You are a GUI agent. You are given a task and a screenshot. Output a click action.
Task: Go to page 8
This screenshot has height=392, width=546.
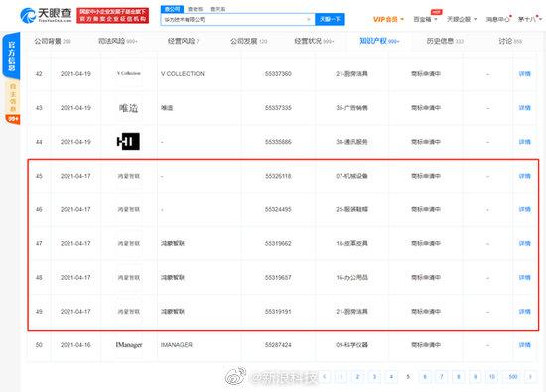tap(459, 376)
